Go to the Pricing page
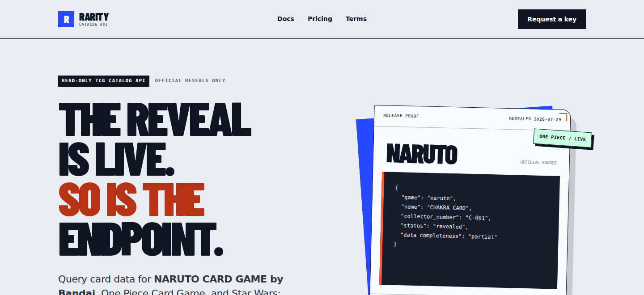The image size is (644, 295). (x=320, y=19)
